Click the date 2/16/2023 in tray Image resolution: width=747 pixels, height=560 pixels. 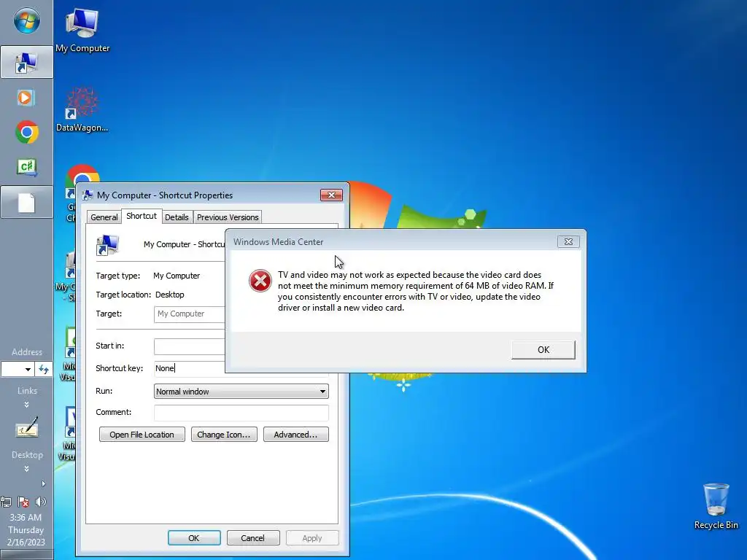[x=26, y=542]
